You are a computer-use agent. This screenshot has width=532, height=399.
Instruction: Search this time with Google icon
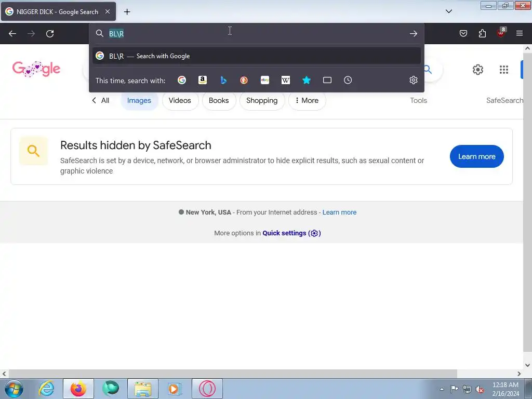tap(182, 80)
